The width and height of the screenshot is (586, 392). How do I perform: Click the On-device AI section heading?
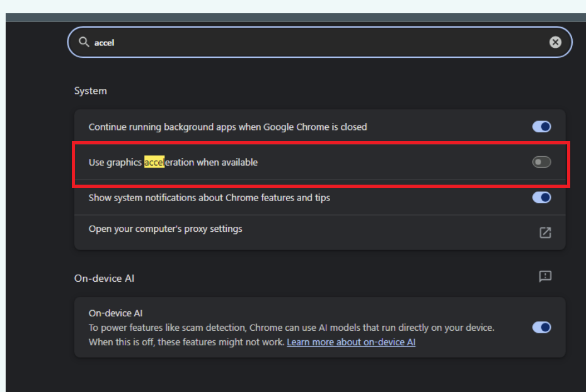click(x=104, y=279)
